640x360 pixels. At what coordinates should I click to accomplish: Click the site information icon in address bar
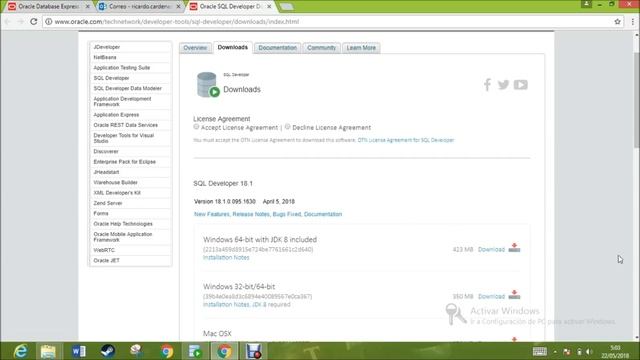[49, 22]
